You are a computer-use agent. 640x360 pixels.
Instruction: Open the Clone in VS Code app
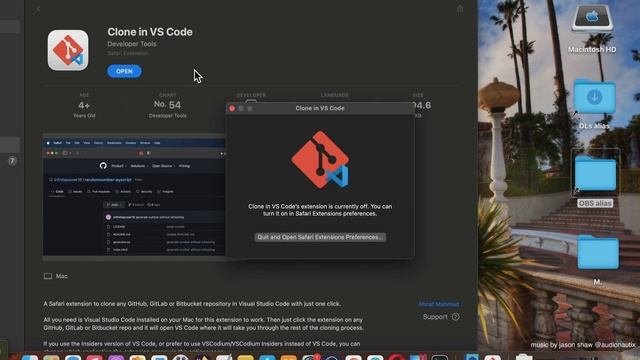(x=124, y=71)
